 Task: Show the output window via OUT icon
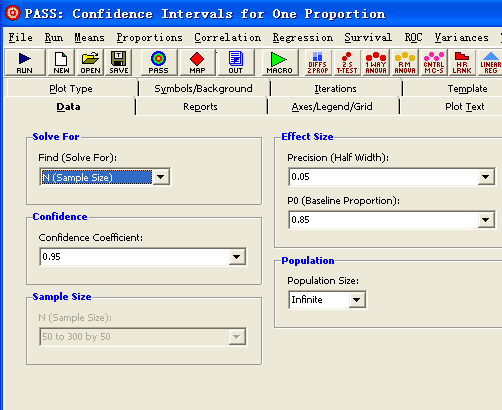[x=235, y=62]
